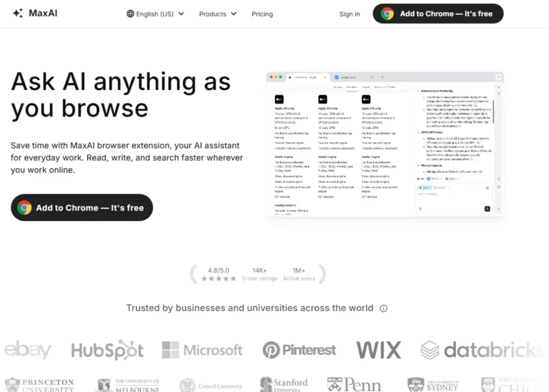Click the send button in demo chat box
Screen dimensions: 549x392
click(x=487, y=209)
